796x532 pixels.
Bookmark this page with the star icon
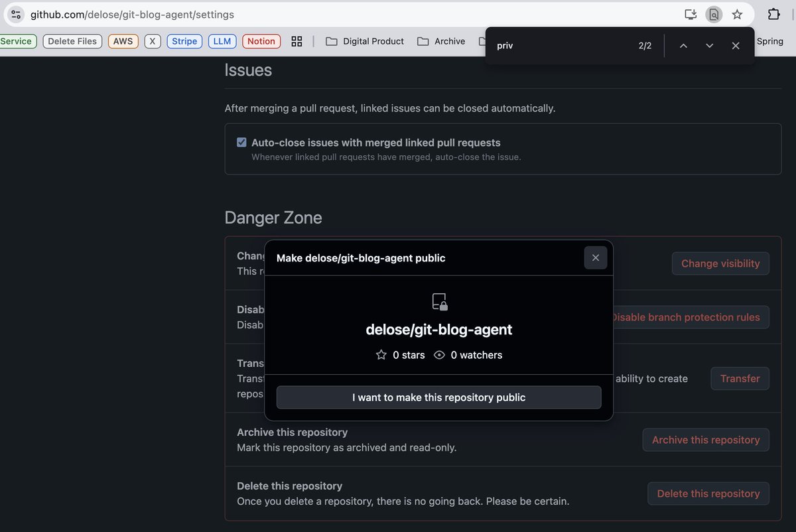(x=737, y=14)
